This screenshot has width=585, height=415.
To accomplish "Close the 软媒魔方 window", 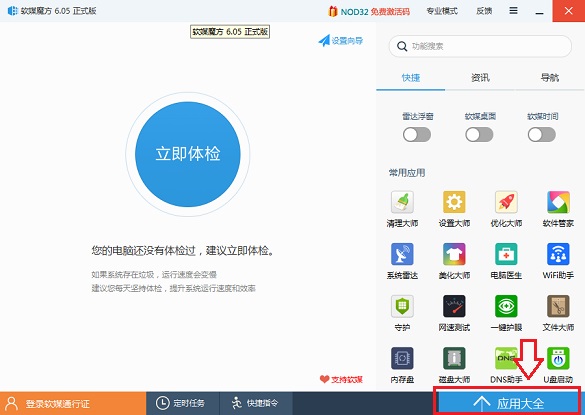I will [569, 11].
